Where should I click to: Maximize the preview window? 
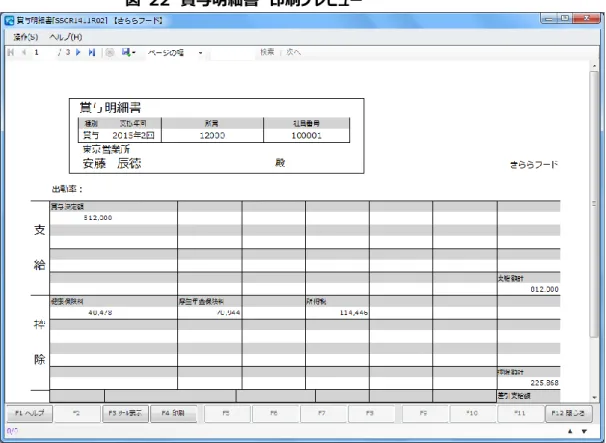click(x=565, y=18)
